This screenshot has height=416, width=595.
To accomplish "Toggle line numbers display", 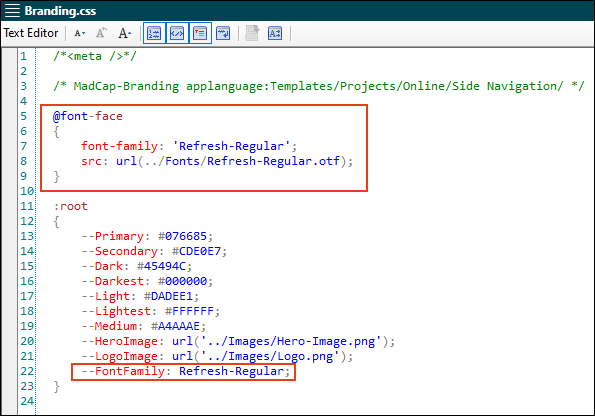I will tap(154, 33).
